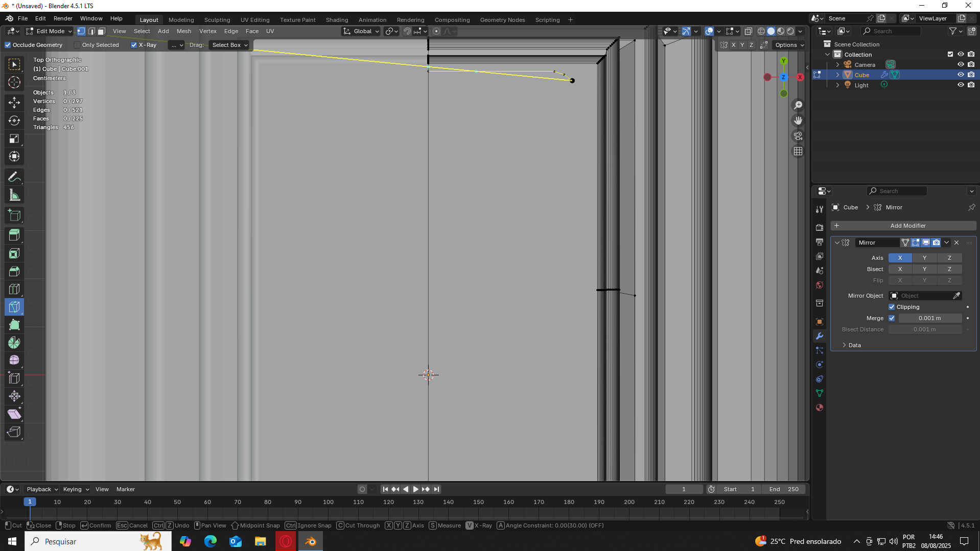Click the End frame value field
The width and height of the screenshot is (980, 551).
click(x=784, y=489)
